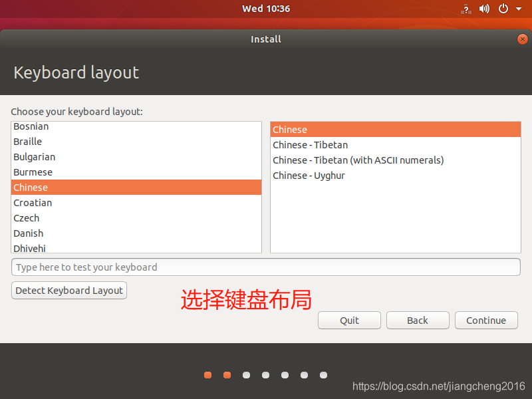Choose Bulgarian from the layout list
Image resolution: width=532 pixels, height=399 pixels.
click(136, 157)
